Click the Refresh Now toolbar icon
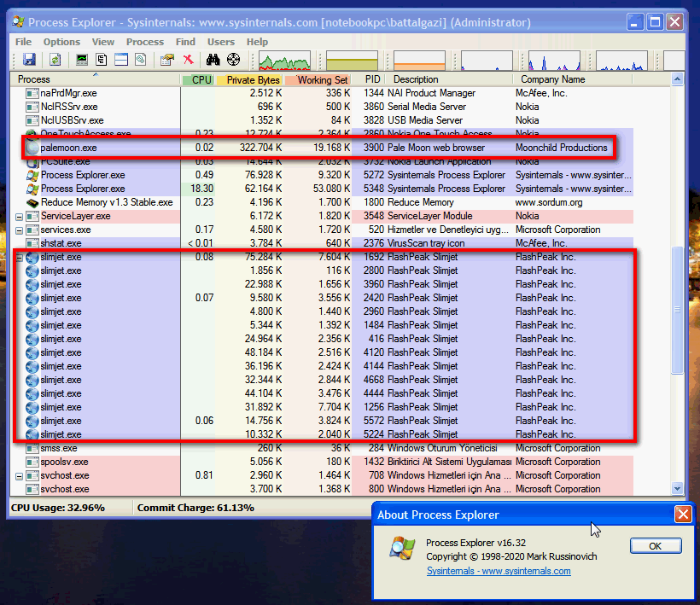This screenshot has width=700, height=605. pos(55,60)
